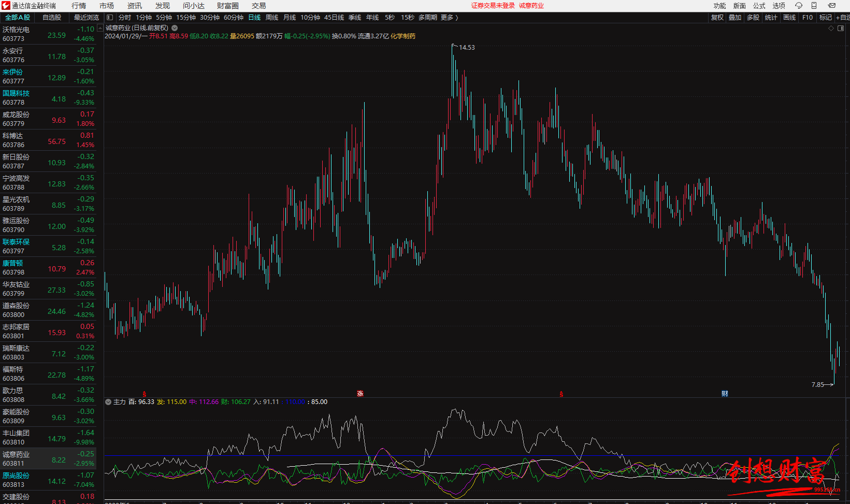The height and width of the screenshot is (504, 850).
Task: Click the red 涨 marker on chart bottom
Action: point(360,394)
